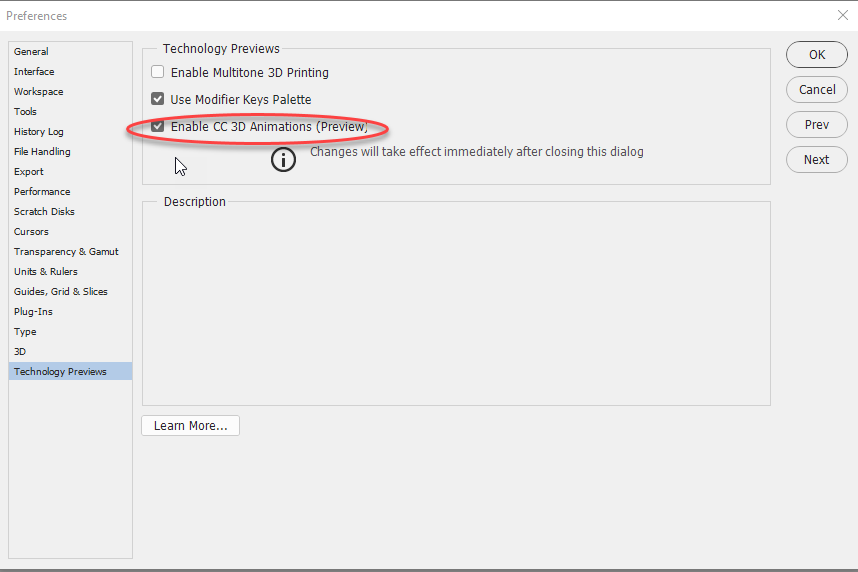Enable Multitone 3D Printing checkbox

tap(158, 72)
